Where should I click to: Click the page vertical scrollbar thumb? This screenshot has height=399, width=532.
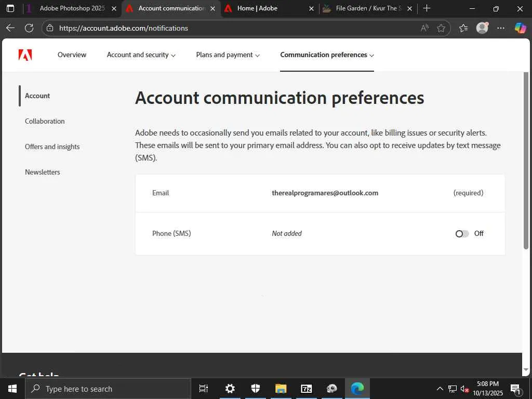point(526,161)
